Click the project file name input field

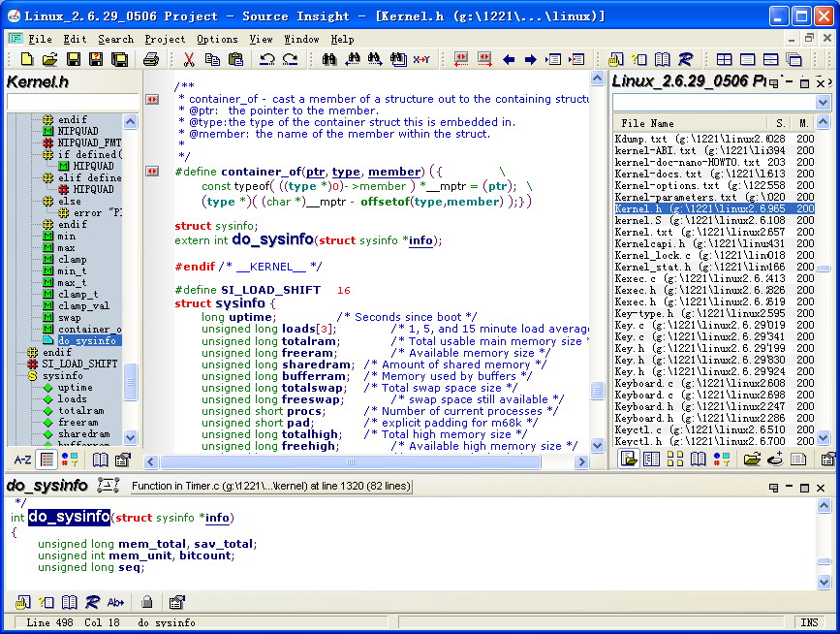coord(715,102)
